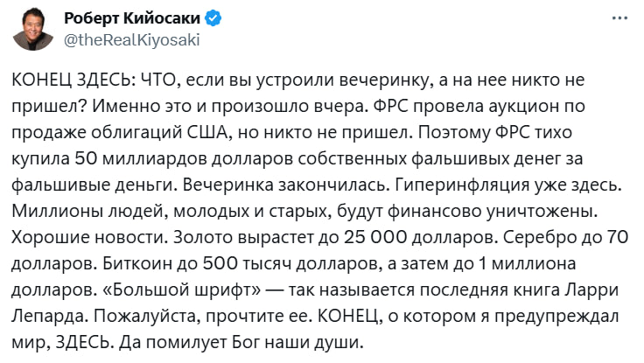Click the figure 25 000 in the tweet
This screenshot has height=363, width=644.
point(375,237)
